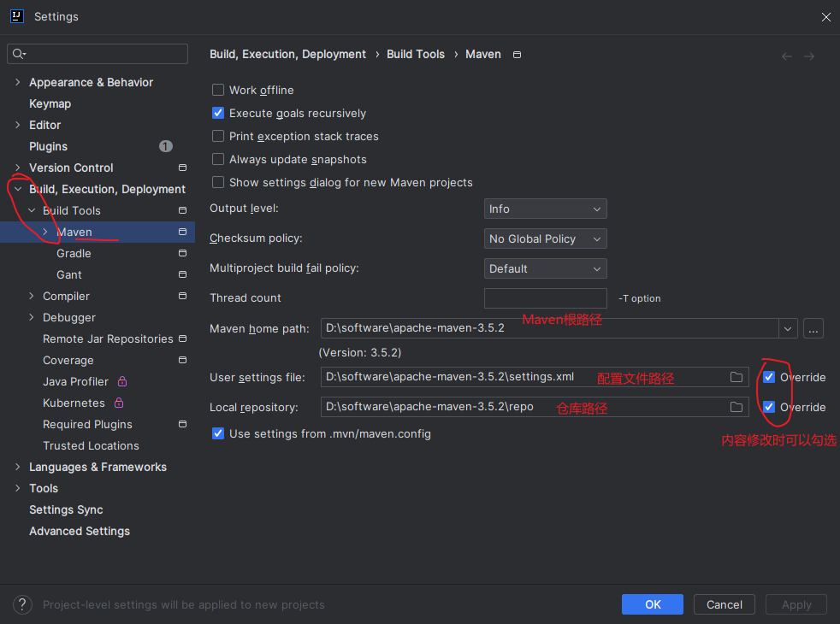Click the project-level icon on the Required Plugins row
This screenshot has width=840, height=624.
182,424
